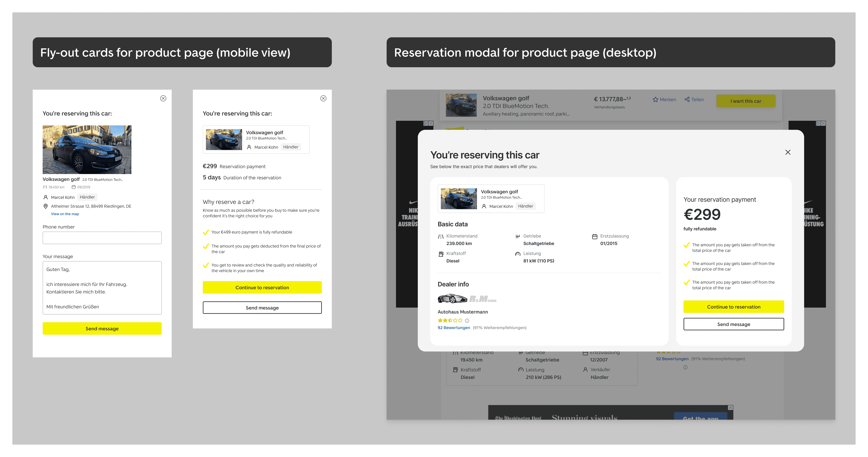Click the Nike ad info icon

[x=426, y=124]
